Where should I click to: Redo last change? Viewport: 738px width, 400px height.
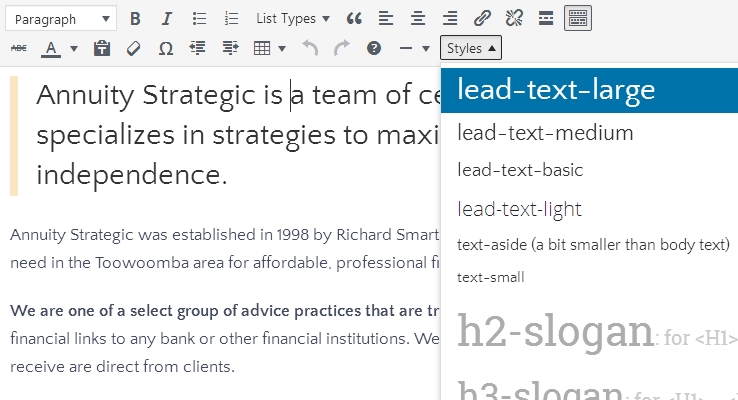[x=342, y=48]
